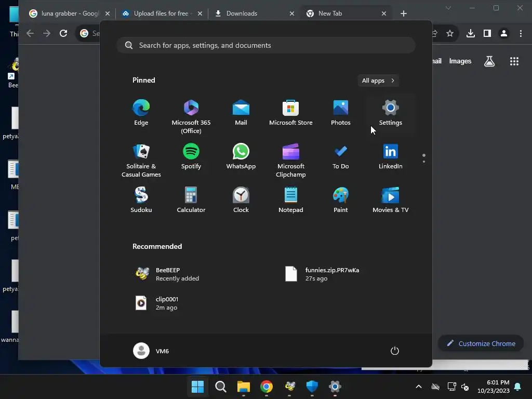This screenshot has width=532, height=399.
Task: Open Microsoft Store from pinned apps
Action: click(291, 113)
